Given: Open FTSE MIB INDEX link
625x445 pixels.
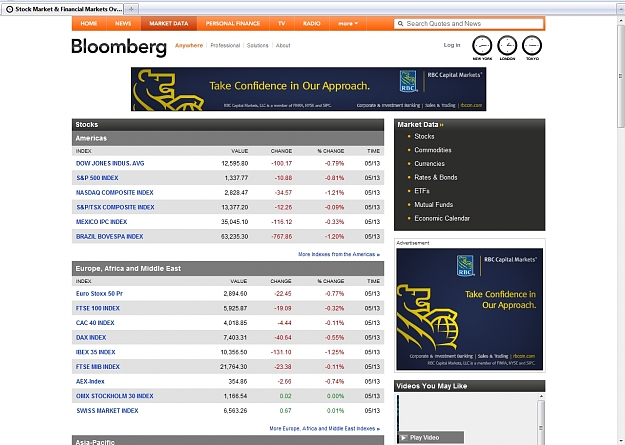Looking at the screenshot, I should 98,366.
